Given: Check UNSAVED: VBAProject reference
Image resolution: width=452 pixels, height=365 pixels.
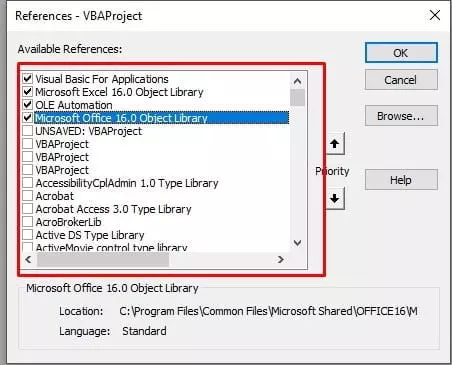Looking at the screenshot, I should [x=28, y=131].
